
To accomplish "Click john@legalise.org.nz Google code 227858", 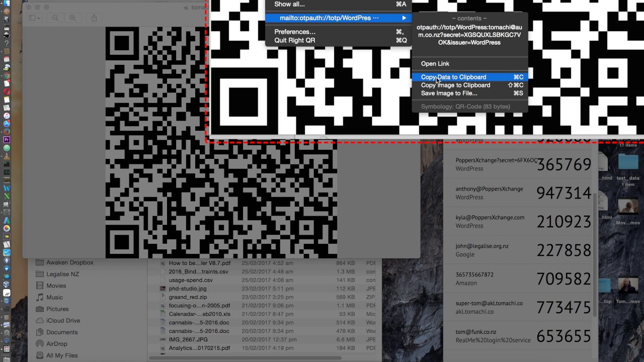I will pos(563,250).
